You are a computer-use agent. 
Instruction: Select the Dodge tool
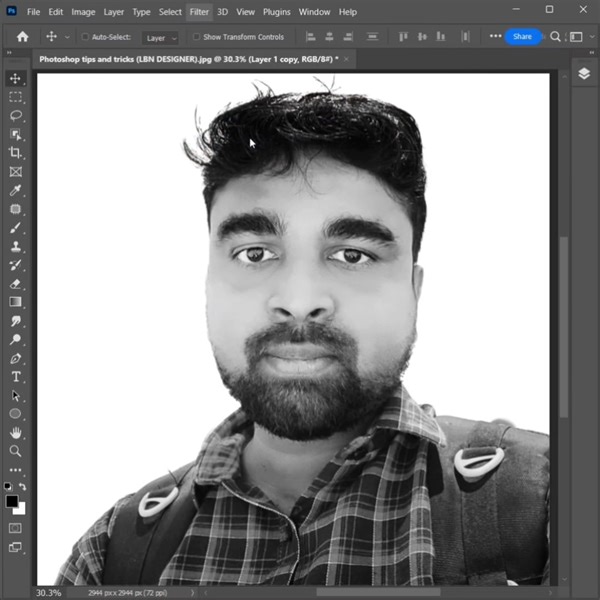click(x=15, y=339)
